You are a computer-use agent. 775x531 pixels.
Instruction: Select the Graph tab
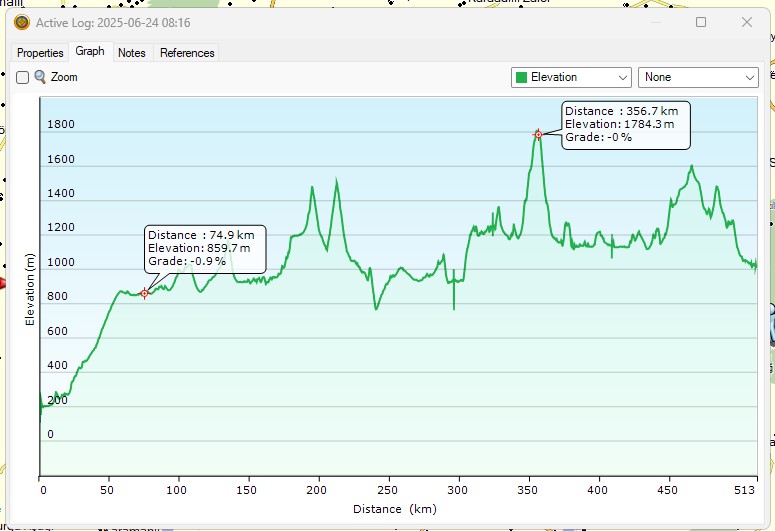(89, 52)
